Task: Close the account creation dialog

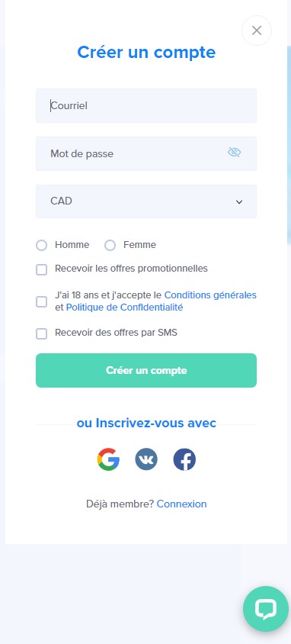Action: tap(257, 31)
